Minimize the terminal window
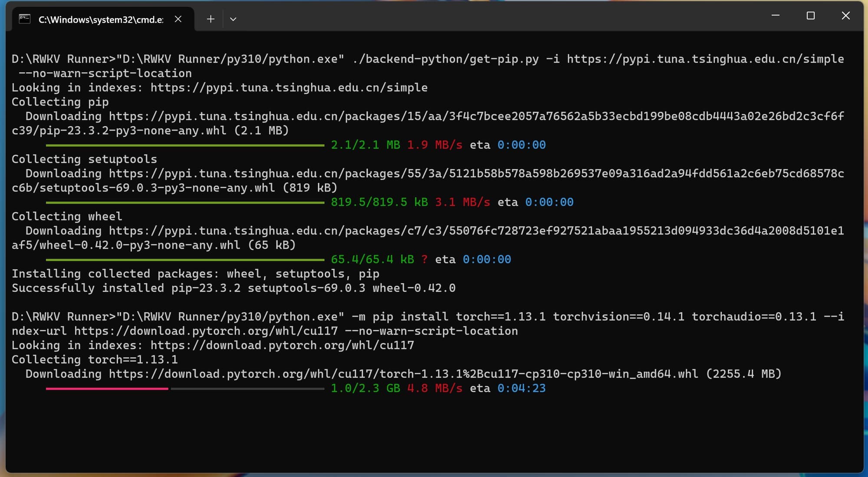Image resolution: width=868 pixels, height=477 pixels. pos(776,16)
